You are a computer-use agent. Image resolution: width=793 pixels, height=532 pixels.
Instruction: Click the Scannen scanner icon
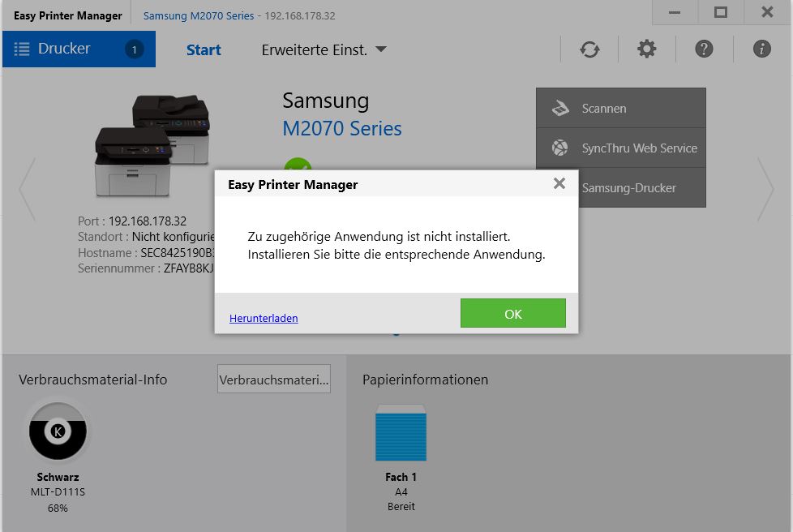560,108
